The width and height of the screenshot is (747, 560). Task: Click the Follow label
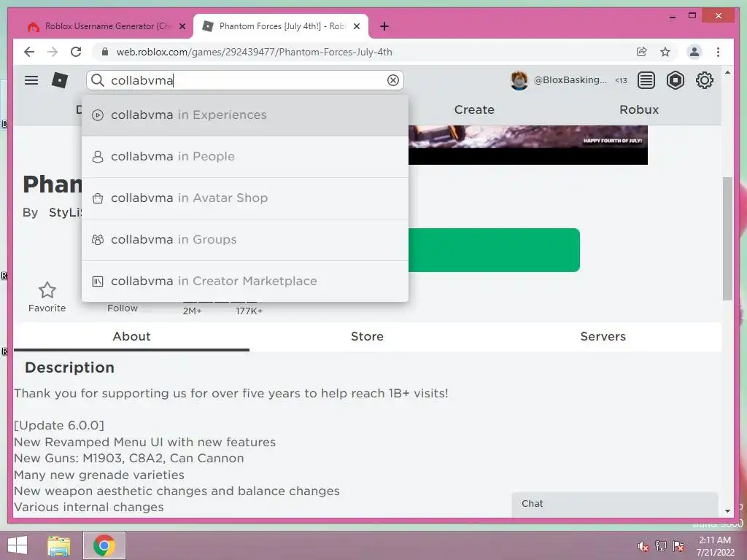(123, 308)
